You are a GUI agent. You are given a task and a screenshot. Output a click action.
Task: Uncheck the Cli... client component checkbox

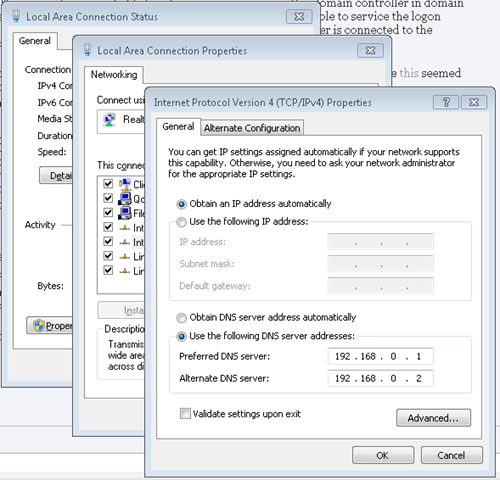(108, 184)
